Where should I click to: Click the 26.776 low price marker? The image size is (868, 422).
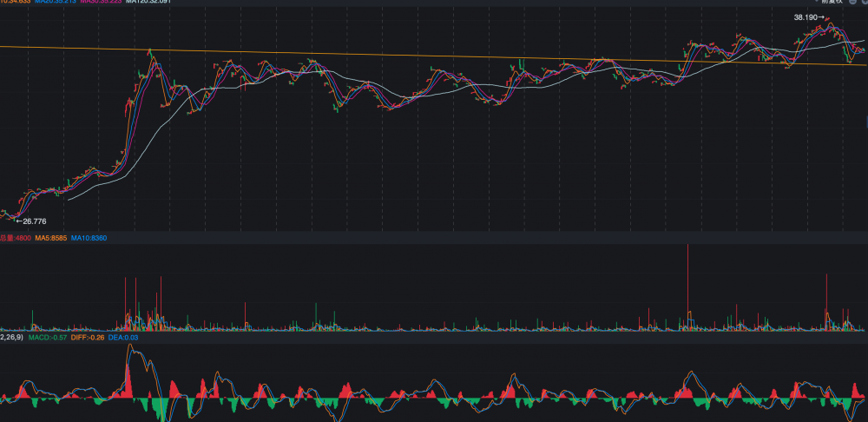point(30,221)
